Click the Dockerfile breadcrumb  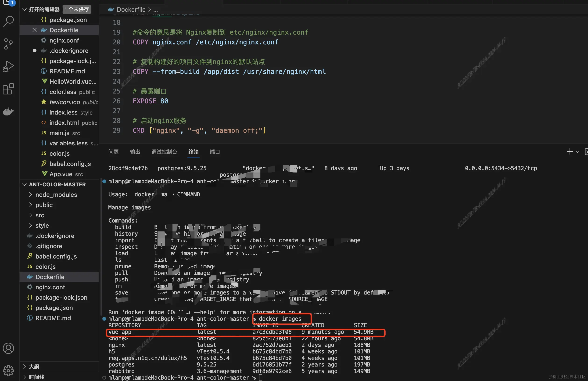click(x=131, y=10)
